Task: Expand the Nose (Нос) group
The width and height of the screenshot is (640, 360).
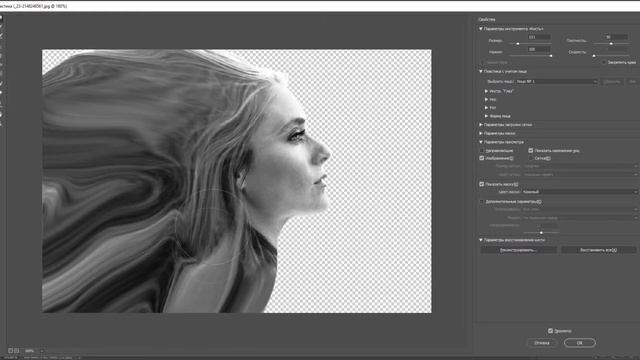Action: click(x=486, y=99)
